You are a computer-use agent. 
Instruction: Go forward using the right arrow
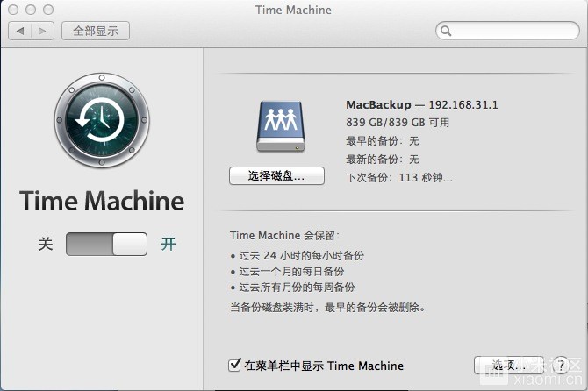[x=44, y=31]
